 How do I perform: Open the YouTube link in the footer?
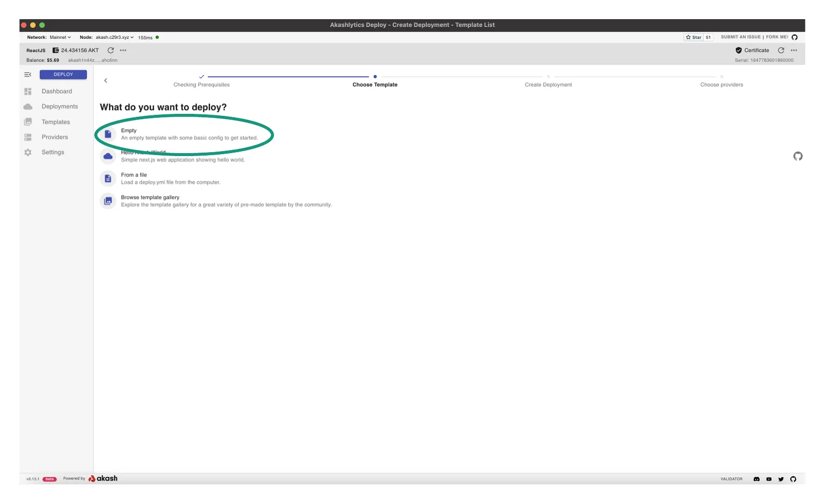(769, 479)
